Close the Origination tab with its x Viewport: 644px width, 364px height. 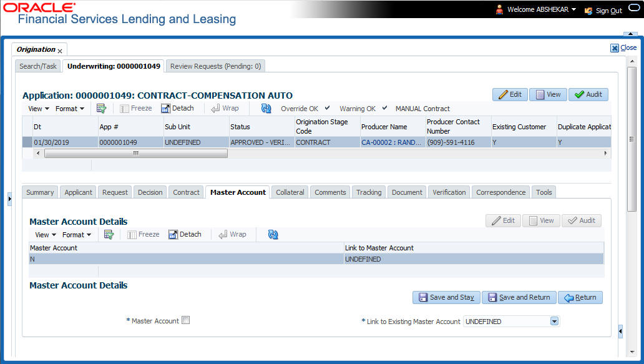pyautogui.click(x=60, y=51)
